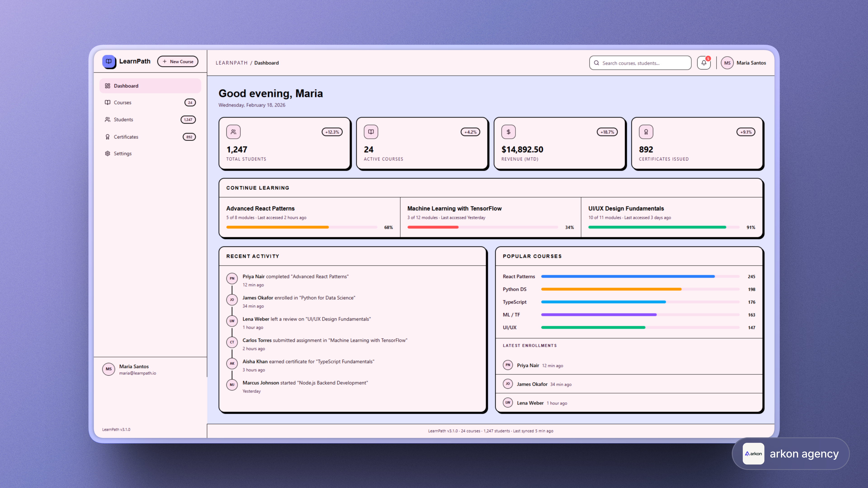This screenshot has width=868, height=488.
Task: Click the LW avatar in Latest Enrollments
Action: coord(508,403)
